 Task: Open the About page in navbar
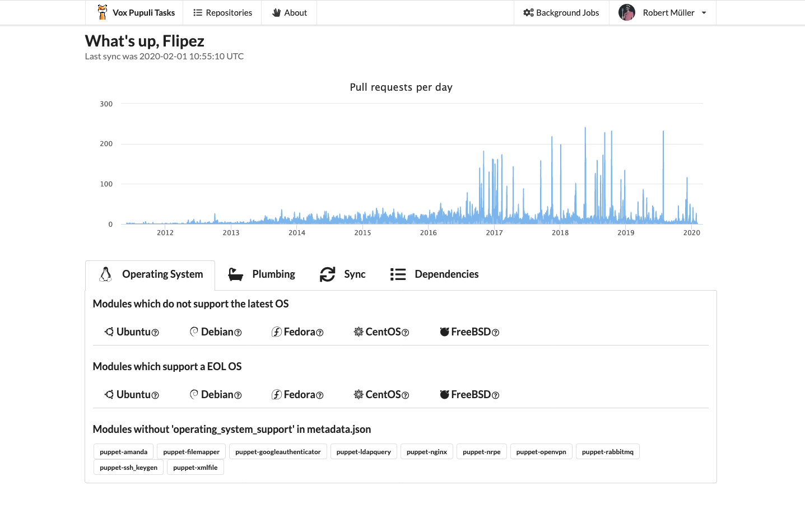click(289, 12)
